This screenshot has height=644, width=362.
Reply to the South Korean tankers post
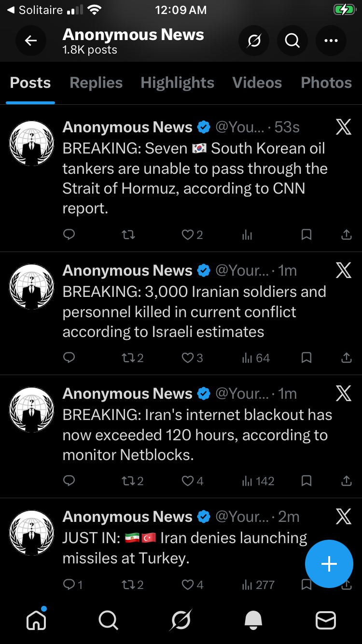(x=70, y=235)
